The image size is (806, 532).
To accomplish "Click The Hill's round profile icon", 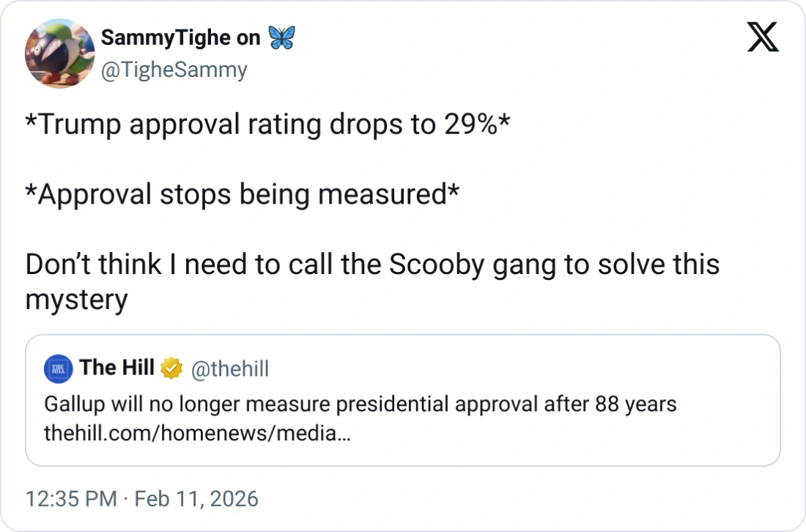I will click(58, 369).
